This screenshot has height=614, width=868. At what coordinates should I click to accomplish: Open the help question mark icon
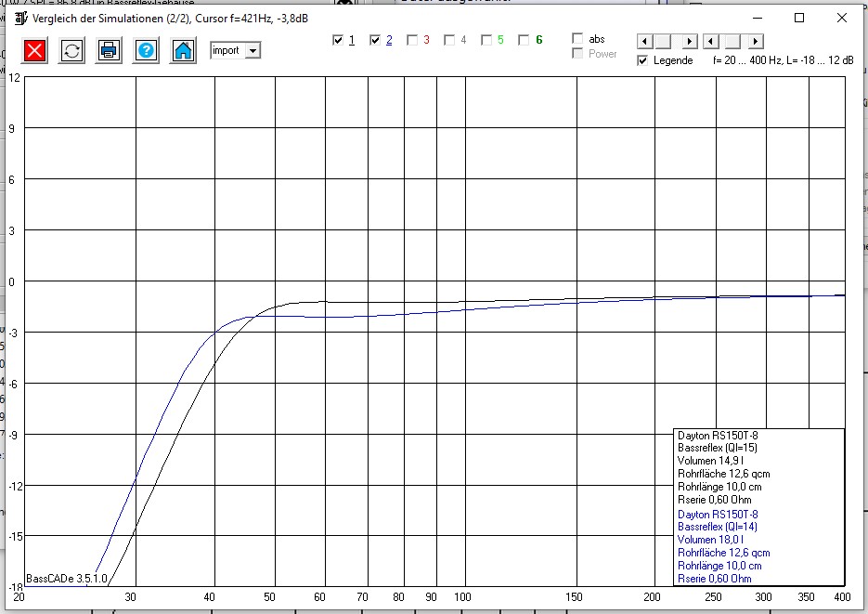pyautogui.click(x=146, y=51)
